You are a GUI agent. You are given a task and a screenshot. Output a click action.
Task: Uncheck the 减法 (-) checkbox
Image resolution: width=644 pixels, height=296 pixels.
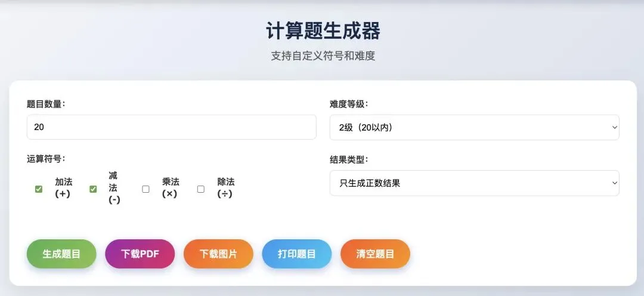(x=93, y=189)
